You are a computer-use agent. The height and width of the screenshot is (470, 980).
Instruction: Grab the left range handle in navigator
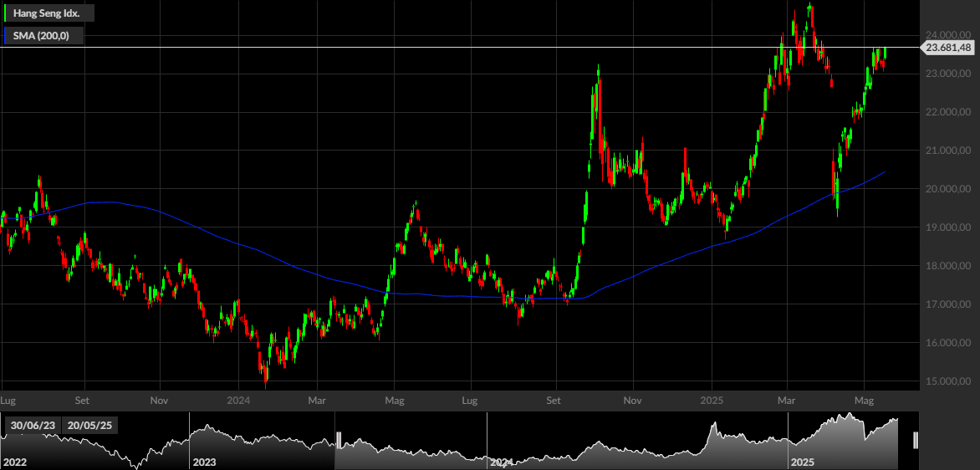(x=339, y=440)
